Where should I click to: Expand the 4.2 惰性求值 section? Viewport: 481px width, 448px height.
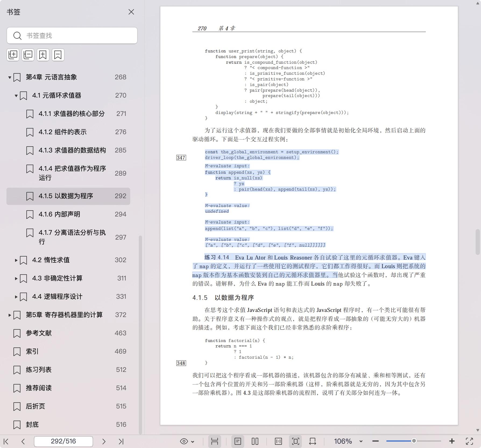click(x=16, y=260)
